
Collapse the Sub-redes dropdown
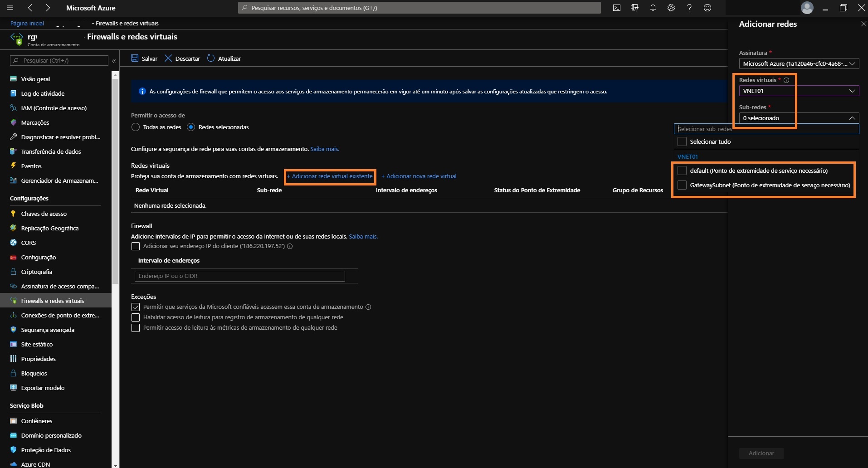click(x=799, y=118)
